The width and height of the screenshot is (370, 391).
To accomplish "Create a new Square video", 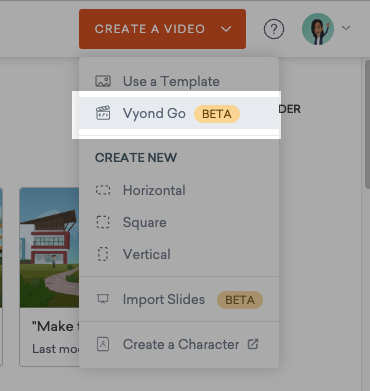I will pos(179,222).
